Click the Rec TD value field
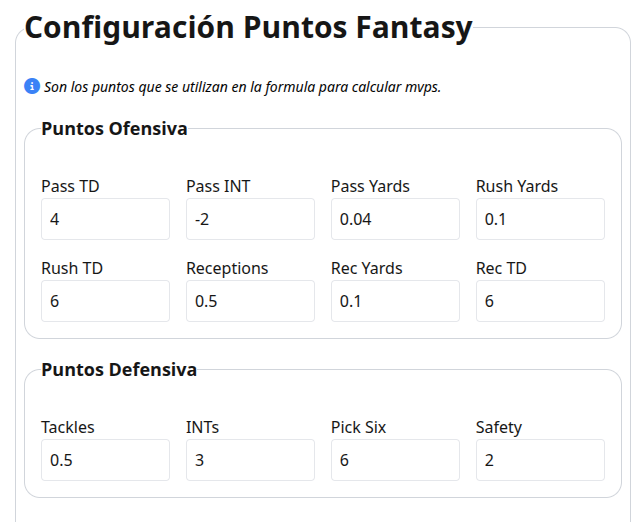 (540, 301)
